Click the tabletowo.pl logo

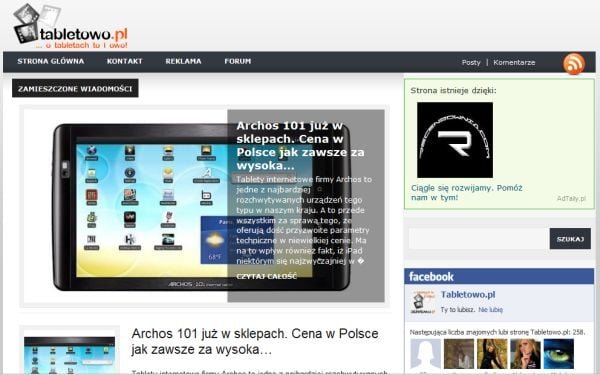(x=70, y=27)
